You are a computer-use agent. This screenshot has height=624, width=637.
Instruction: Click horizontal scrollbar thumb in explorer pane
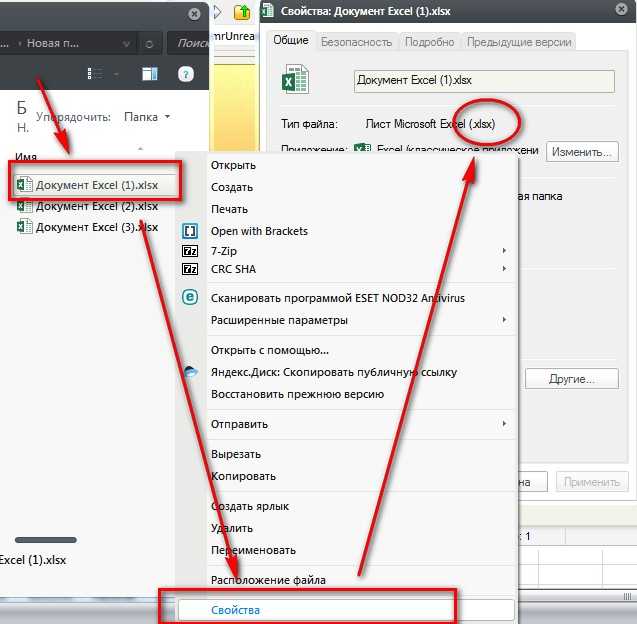pos(46,540)
